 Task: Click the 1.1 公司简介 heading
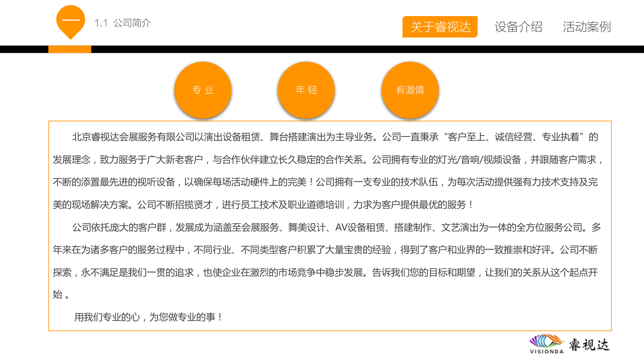click(122, 23)
